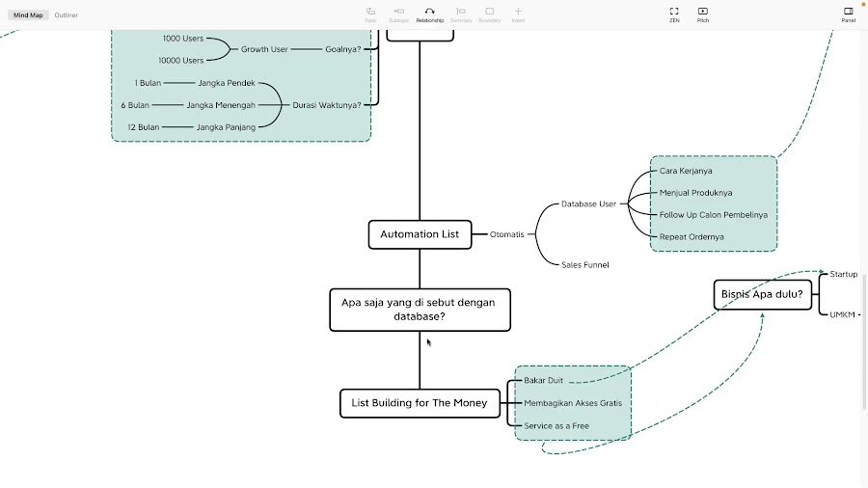This screenshot has height=488, width=868.
Task: Select the Menjual Produknya node
Action: pyautogui.click(x=695, y=193)
